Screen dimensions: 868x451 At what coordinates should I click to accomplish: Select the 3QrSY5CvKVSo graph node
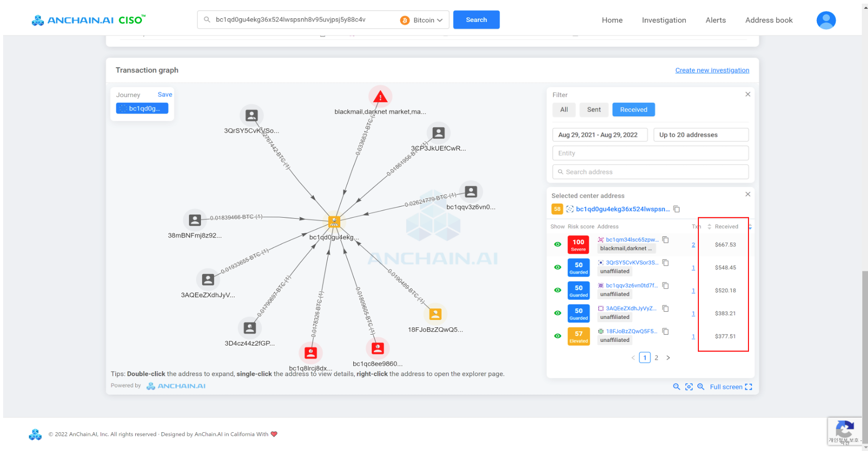252,115
